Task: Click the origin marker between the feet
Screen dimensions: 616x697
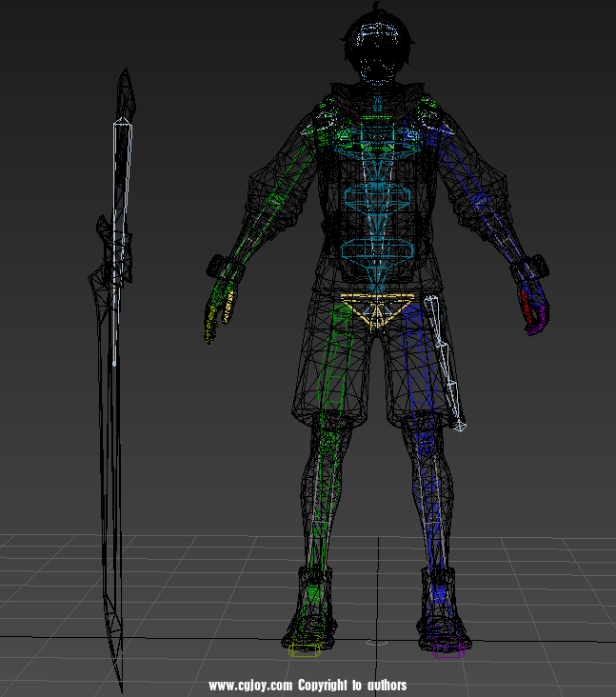Action: 378,643
